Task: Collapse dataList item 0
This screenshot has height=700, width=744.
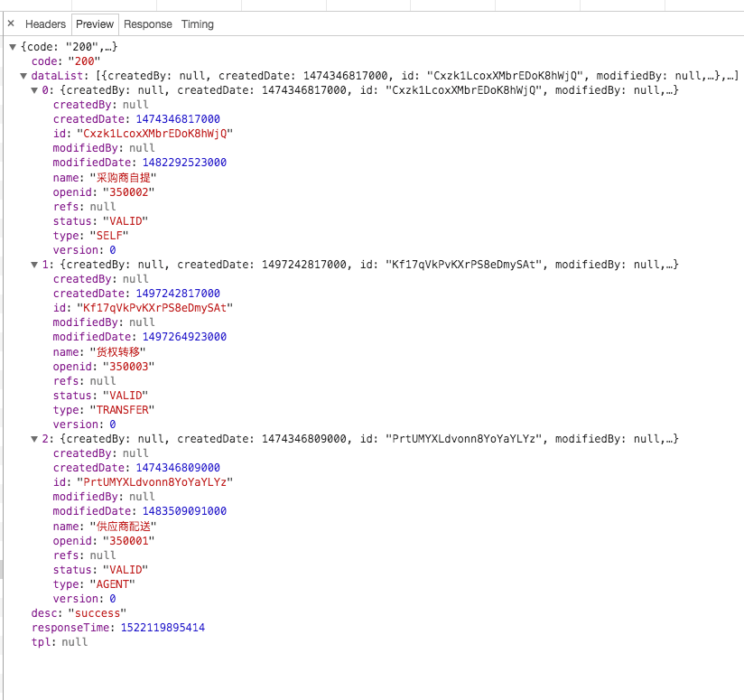Action: 34,90
